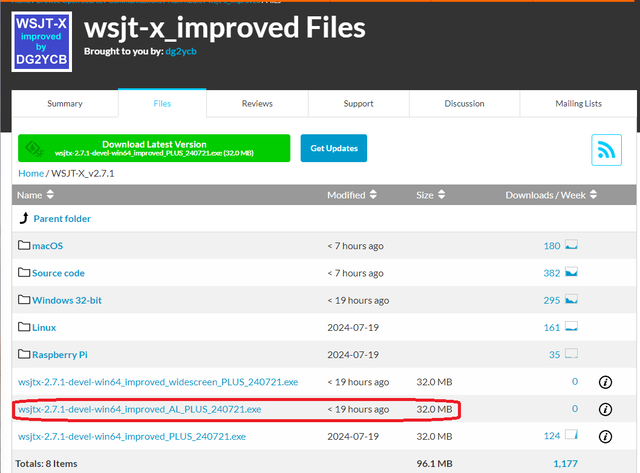Screen dimensions: 640x473
Task: Click the WSJT-X improved project logo
Action: pyautogui.click(x=42, y=42)
